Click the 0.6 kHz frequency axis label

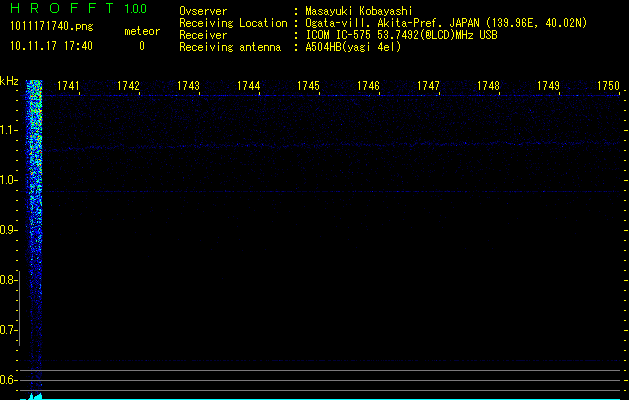[x=8, y=380]
